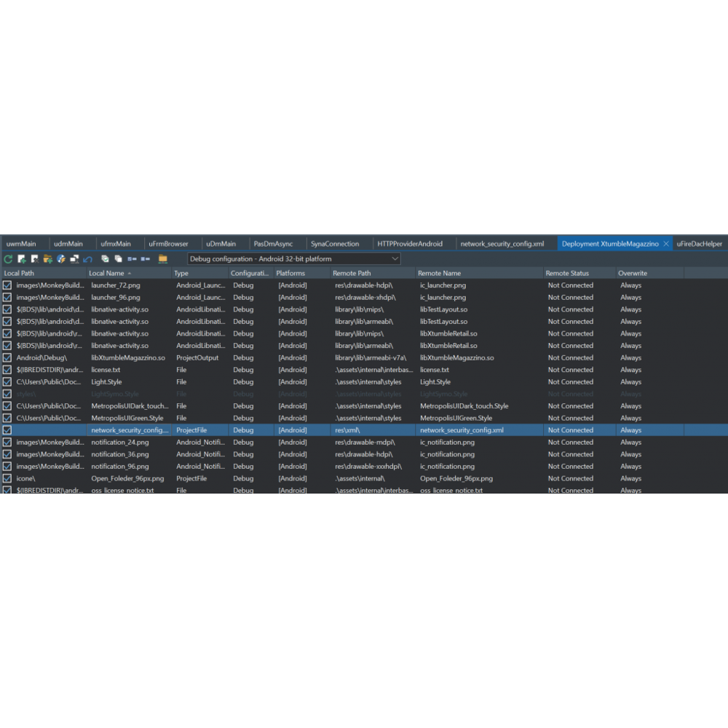Click the Add Files toolbar icon
The width and height of the screenshot is (728, 728).
22,259
